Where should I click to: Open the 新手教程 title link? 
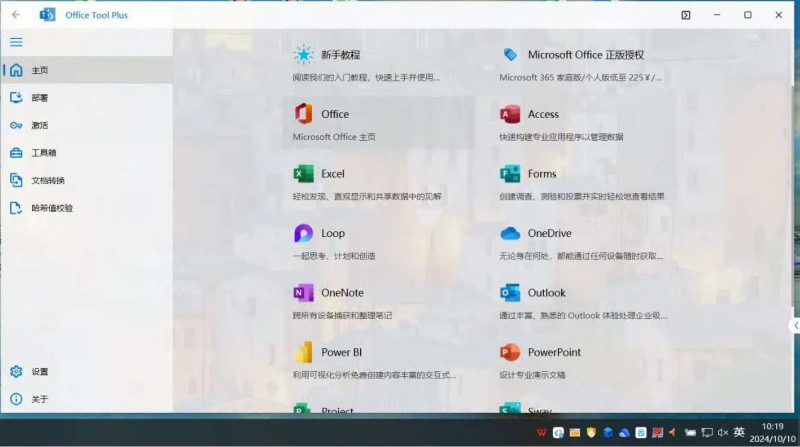click(340, 55)
